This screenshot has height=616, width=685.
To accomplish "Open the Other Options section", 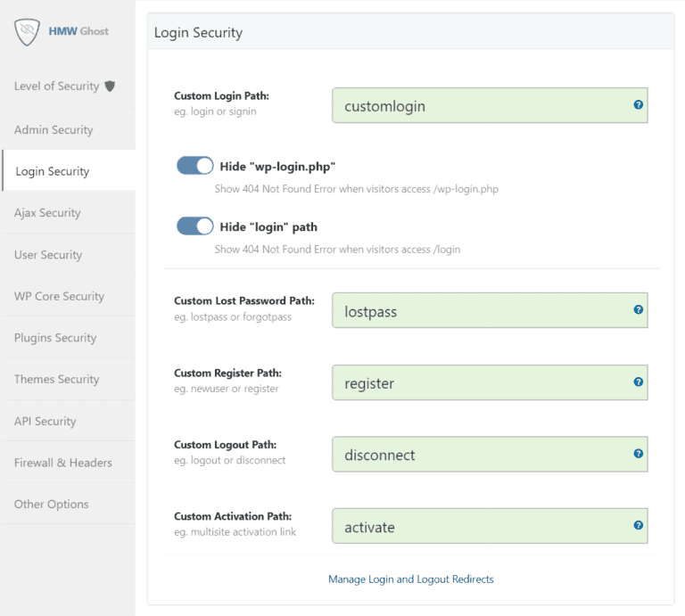I will 52,505.
